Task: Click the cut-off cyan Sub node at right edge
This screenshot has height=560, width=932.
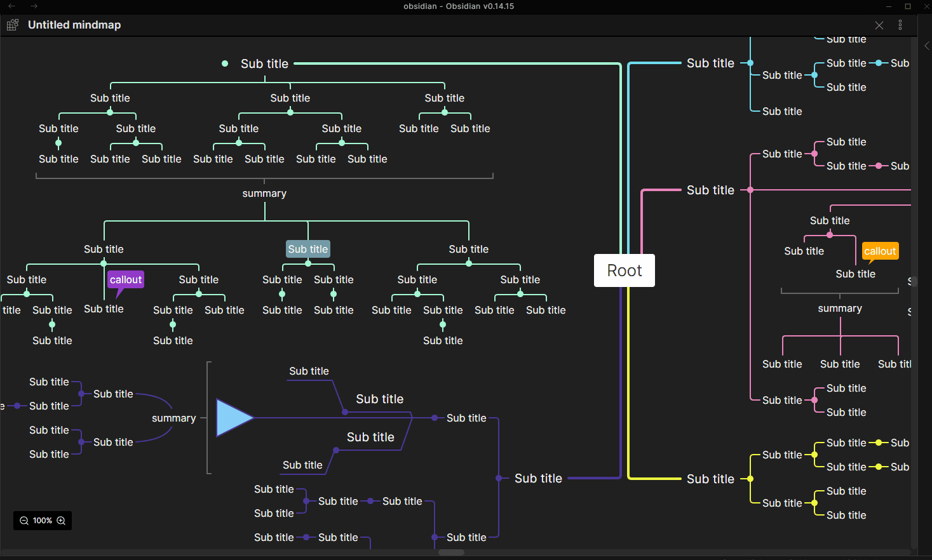Action: click(900, 63)
